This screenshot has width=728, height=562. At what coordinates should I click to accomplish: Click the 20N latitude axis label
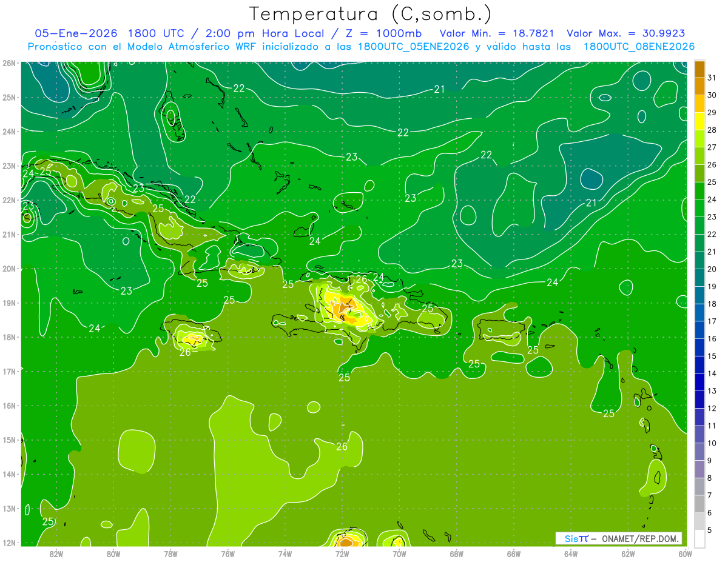[x=8, y=269]
